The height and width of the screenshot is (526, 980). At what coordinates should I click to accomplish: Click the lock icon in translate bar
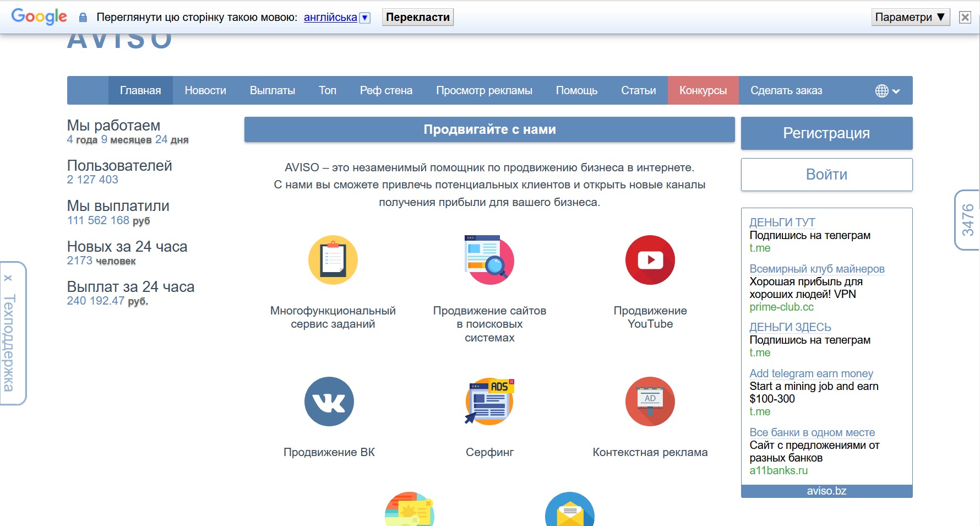click(x=83, y=18)
